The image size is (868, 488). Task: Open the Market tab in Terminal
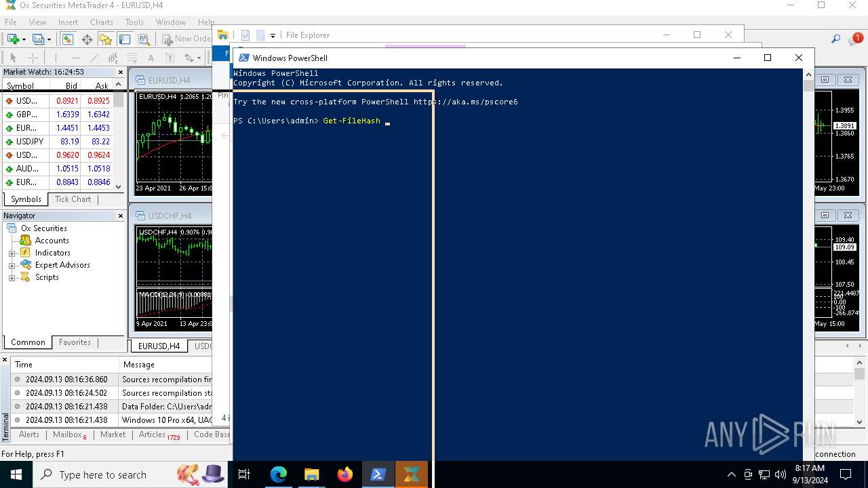[113, 434]
